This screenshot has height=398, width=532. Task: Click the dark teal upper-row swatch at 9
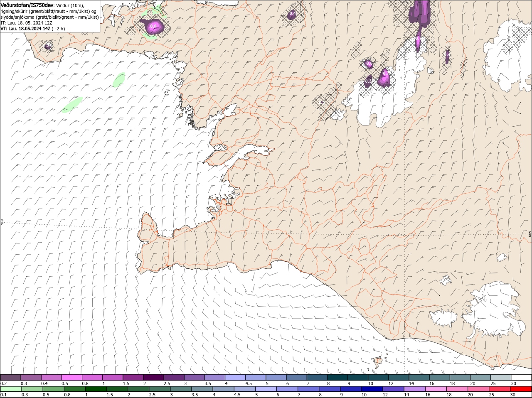358,377
